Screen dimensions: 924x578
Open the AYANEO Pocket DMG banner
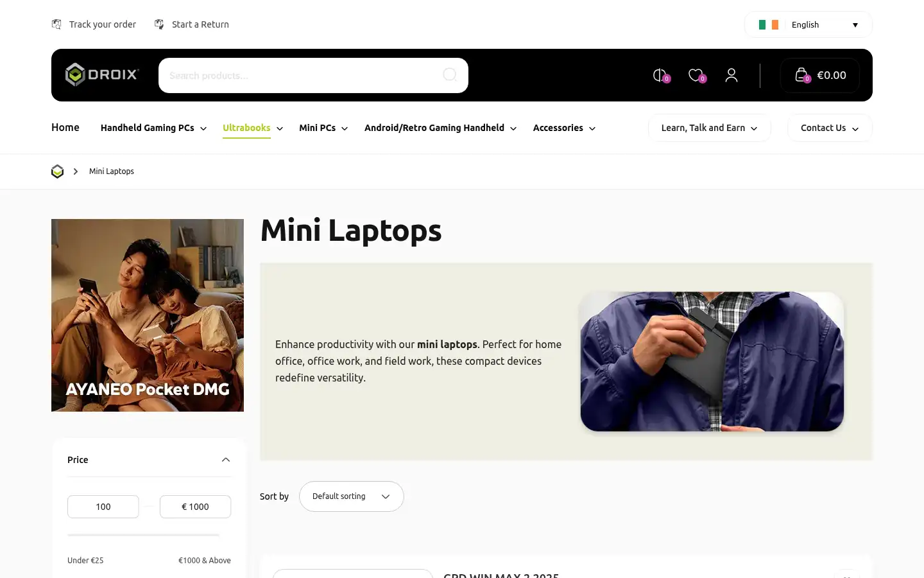pos(148,315)
